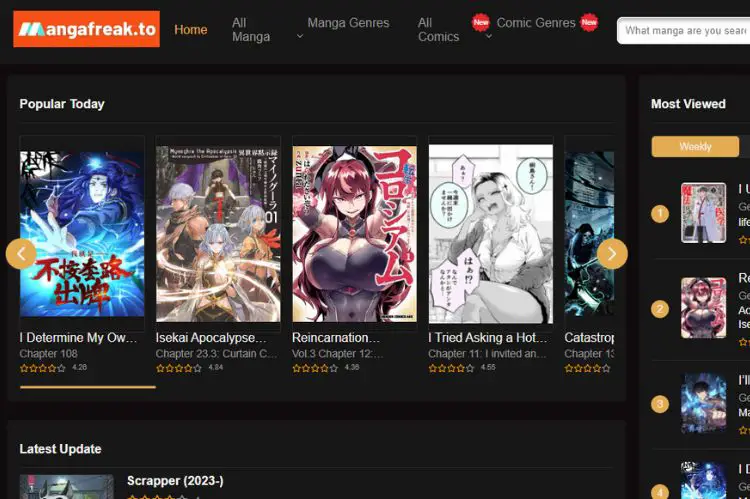Image resolution: width=750 pixels, height=499 pixels.
Task: Open the All Comics menu item
Action: click(x=439, y=30)
